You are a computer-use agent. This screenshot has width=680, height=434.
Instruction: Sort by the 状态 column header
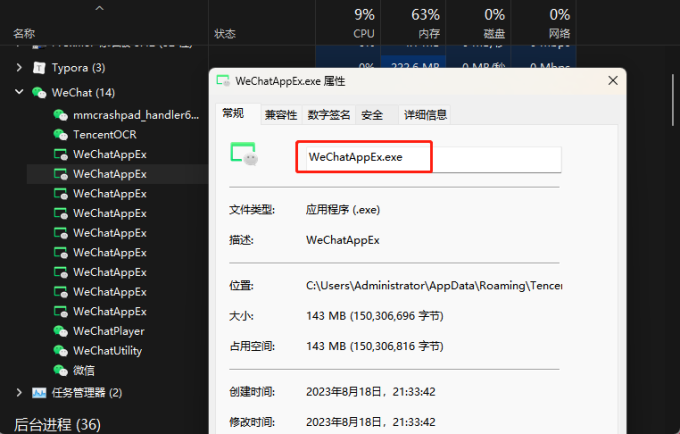225,34
